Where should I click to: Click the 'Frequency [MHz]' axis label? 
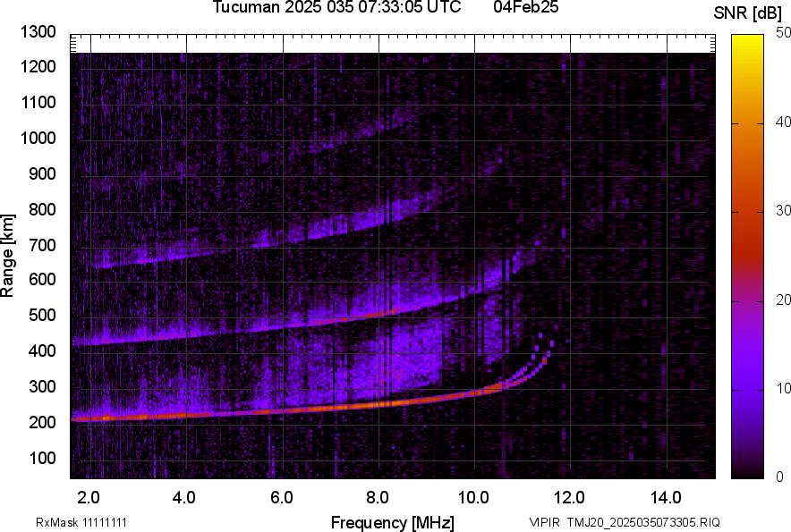393,522
